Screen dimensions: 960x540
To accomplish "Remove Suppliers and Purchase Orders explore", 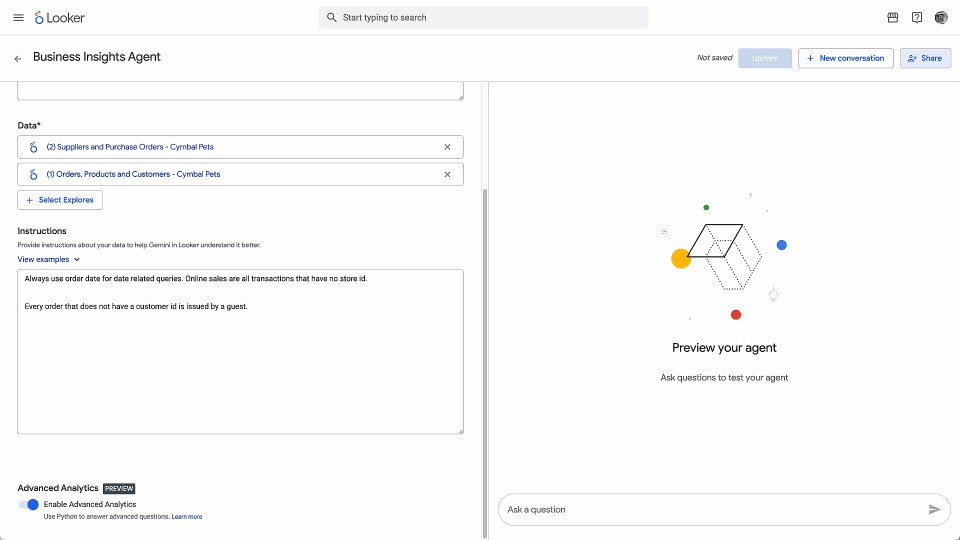I will 447,147.
